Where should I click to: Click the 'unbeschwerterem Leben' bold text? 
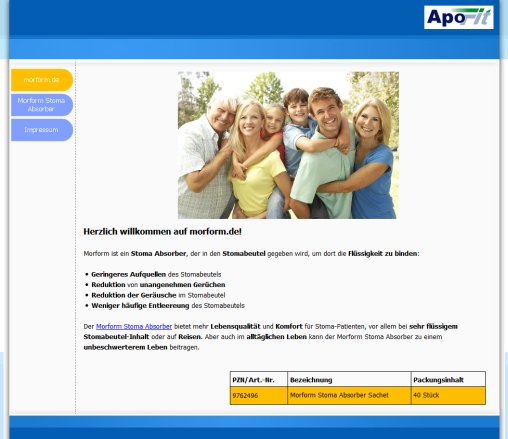[x=125, y=347]
